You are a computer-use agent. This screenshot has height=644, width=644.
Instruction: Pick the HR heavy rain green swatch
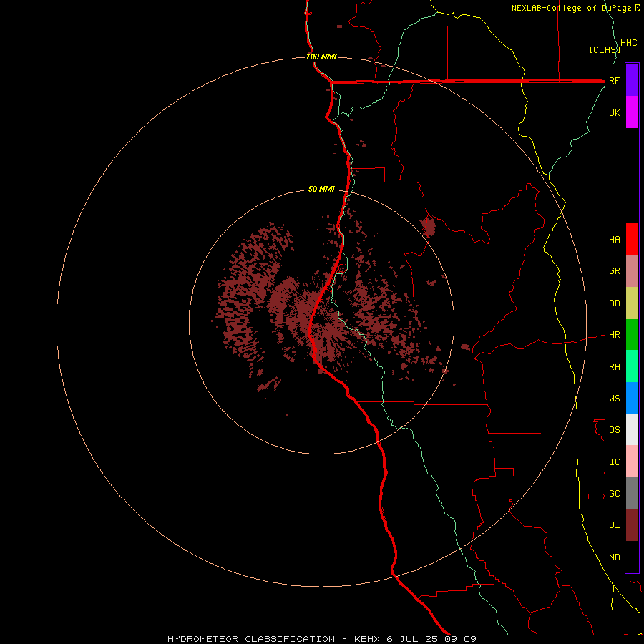(632, 334)
